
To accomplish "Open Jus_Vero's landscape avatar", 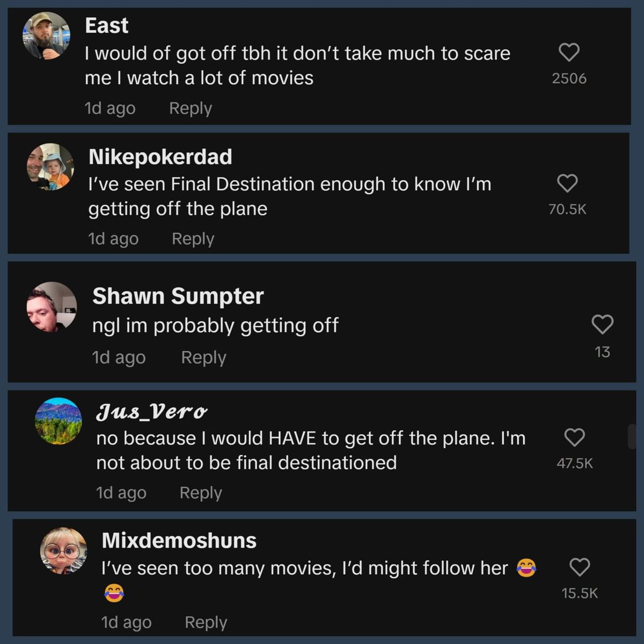I will pos(58,421).
